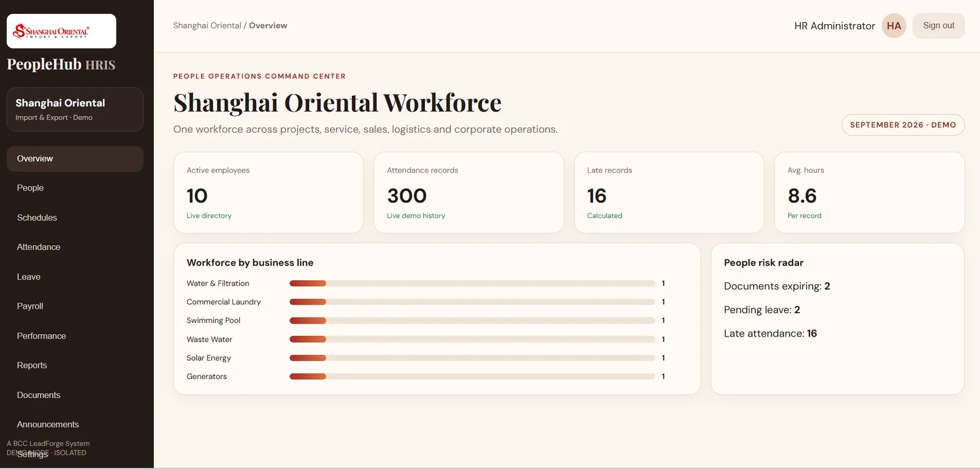
Task: Click the Generators row label
Action: 206,376
